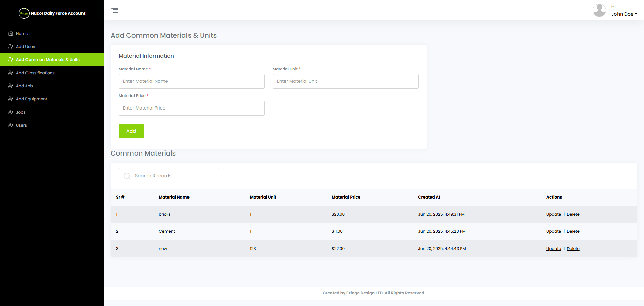Focus the Material Name input field
The height and width of the screenshot is (306, 644).
(192, 81)
